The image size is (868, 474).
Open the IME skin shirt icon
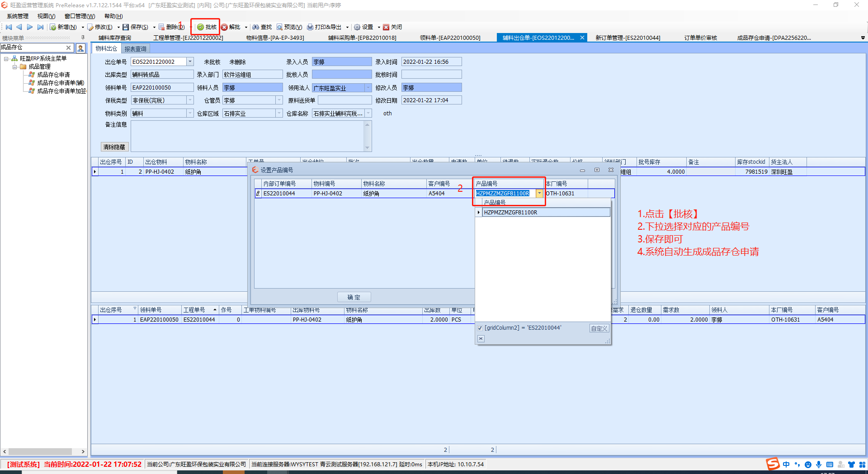point(851,465)
